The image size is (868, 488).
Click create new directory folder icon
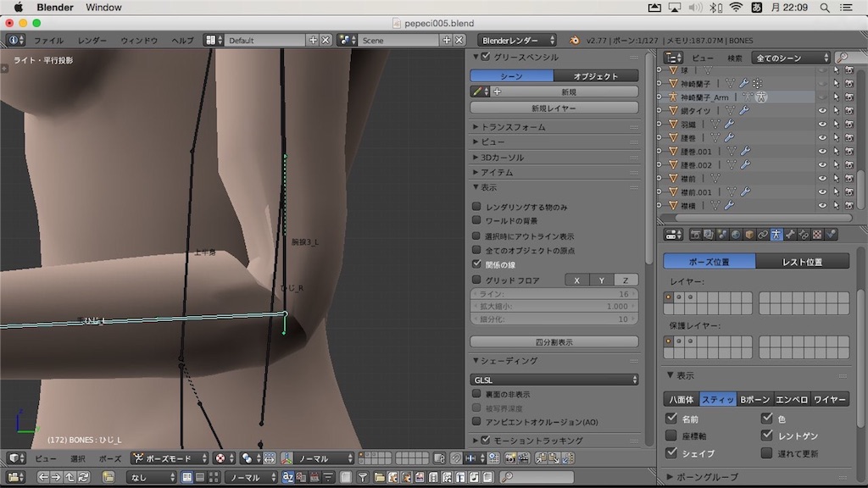108,477
